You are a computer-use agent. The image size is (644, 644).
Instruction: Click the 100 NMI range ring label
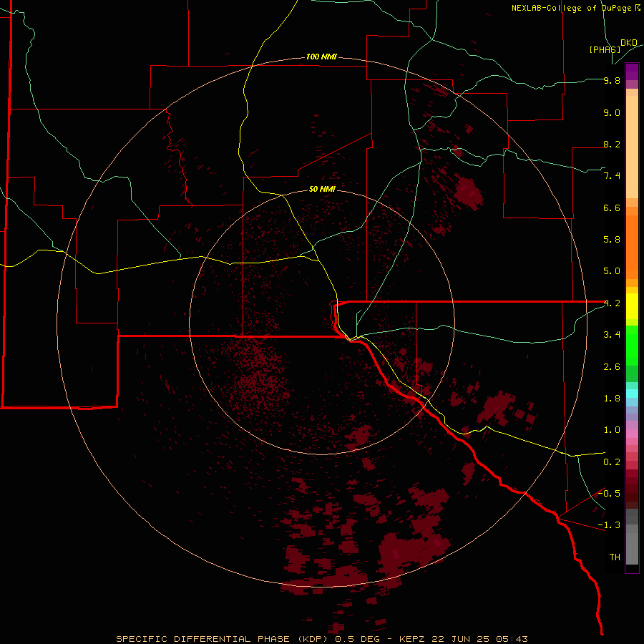pyautogui.click(x=321, y=57)
